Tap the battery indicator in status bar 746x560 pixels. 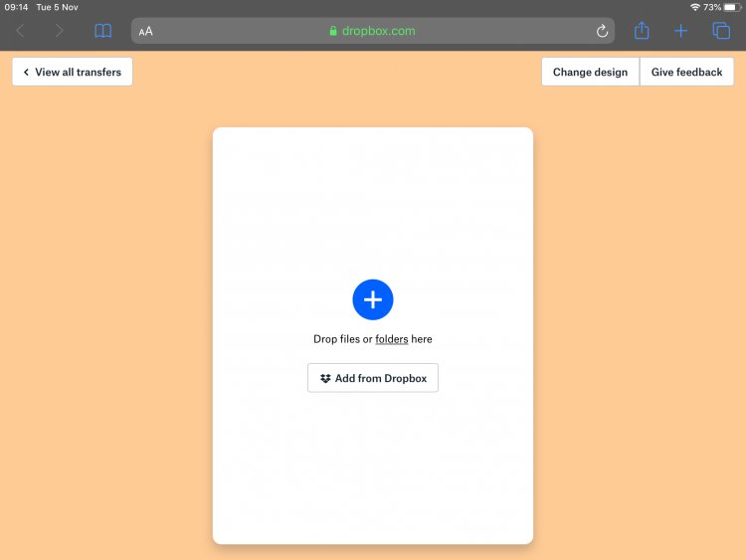pos(732,7)
